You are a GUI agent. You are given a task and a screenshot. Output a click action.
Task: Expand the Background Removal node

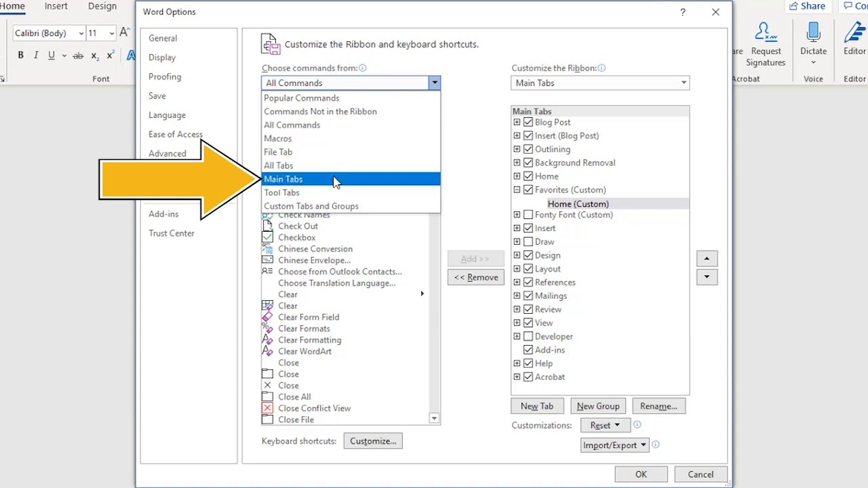point(517,163)
